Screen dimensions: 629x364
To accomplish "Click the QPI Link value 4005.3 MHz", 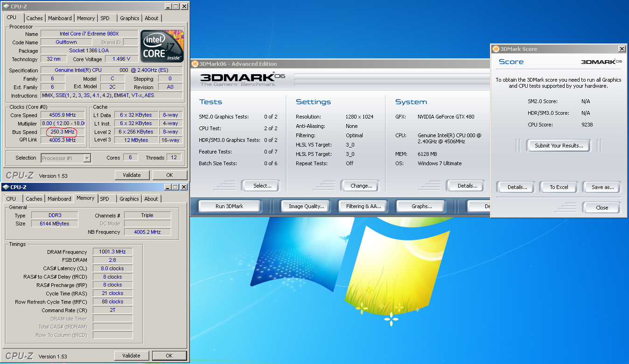I will click(x=63, y=140).
